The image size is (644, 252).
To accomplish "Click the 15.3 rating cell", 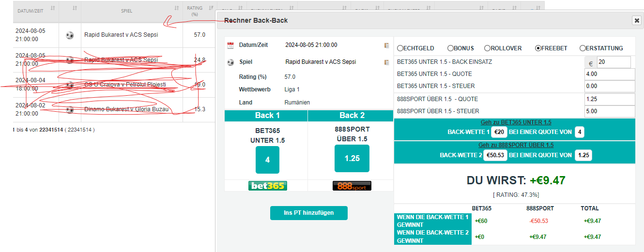I will tap(199, 109).
